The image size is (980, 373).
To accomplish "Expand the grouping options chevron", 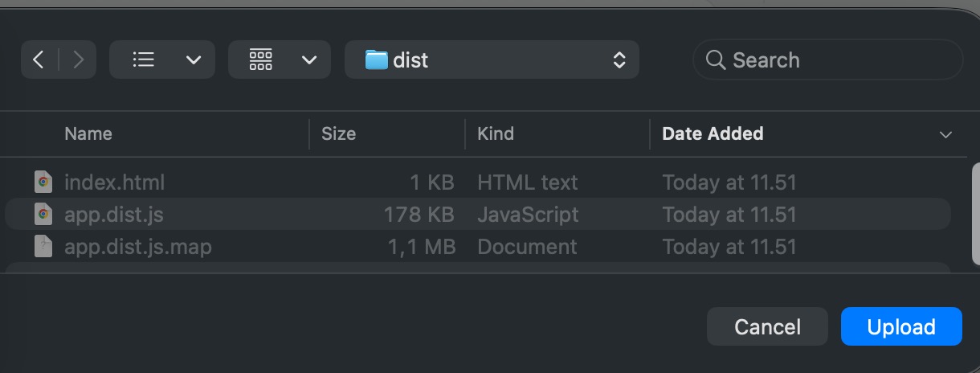I will point(310,59).
